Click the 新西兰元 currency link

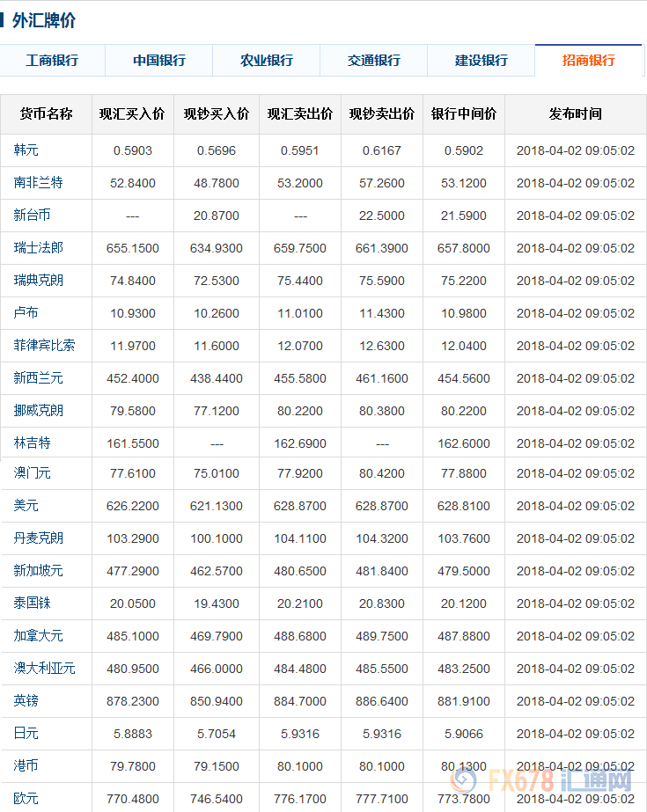pos(39,378)
